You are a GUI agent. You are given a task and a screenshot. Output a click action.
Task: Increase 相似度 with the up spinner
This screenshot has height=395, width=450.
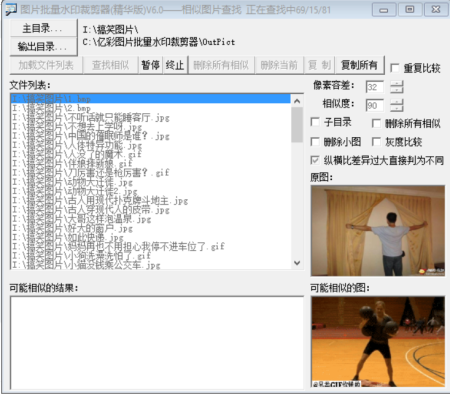[397, 102]
